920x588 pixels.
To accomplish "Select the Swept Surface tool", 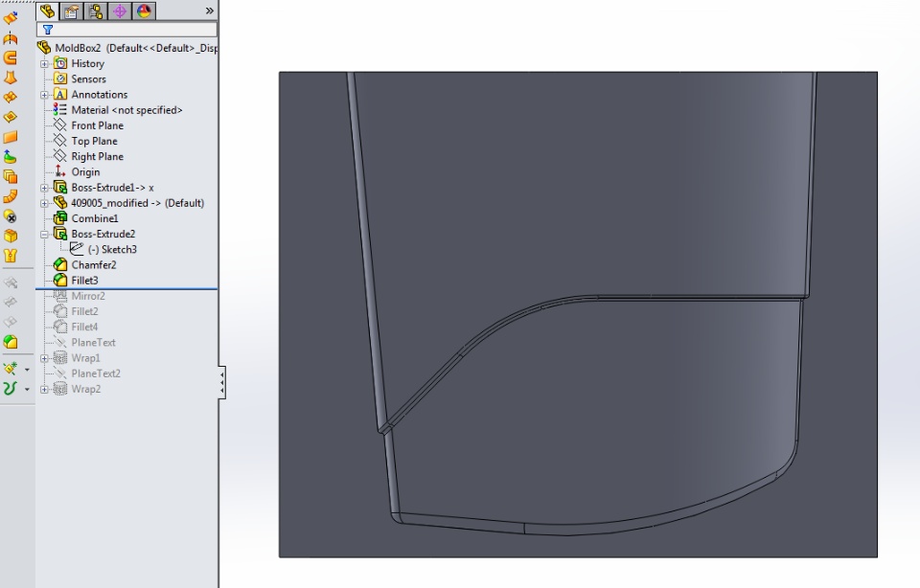I will click(11, 57).
